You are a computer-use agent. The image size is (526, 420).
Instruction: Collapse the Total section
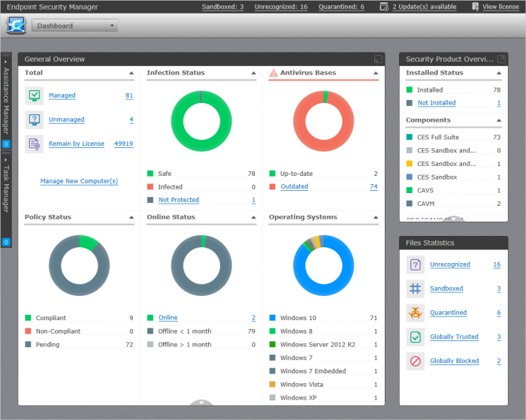[x=131, y=73]
